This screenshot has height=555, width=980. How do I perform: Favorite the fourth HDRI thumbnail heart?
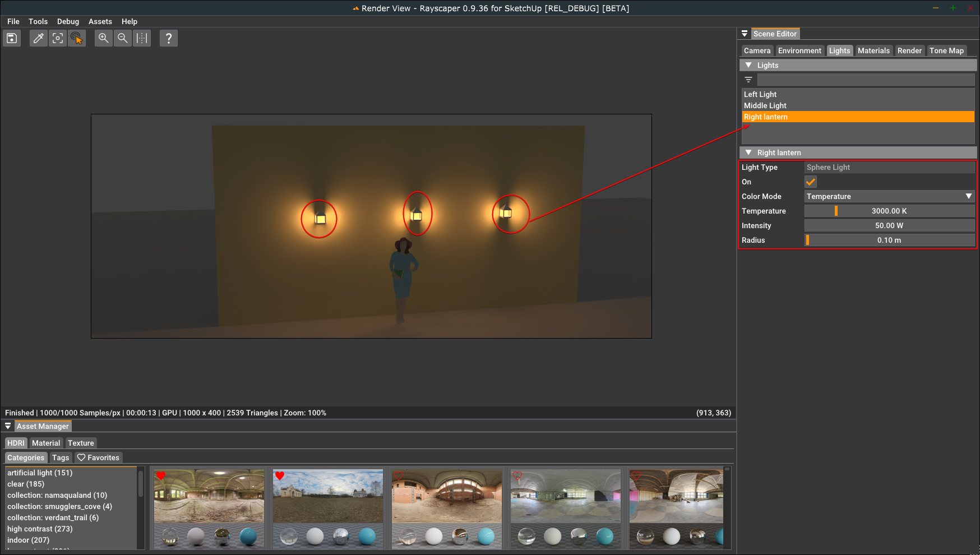(517, 475)
